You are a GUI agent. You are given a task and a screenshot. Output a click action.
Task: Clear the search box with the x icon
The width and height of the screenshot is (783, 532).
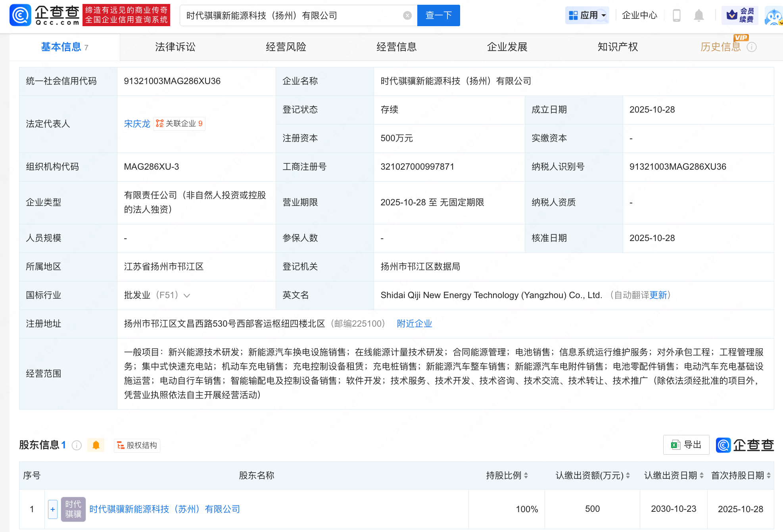coord(407,15)
